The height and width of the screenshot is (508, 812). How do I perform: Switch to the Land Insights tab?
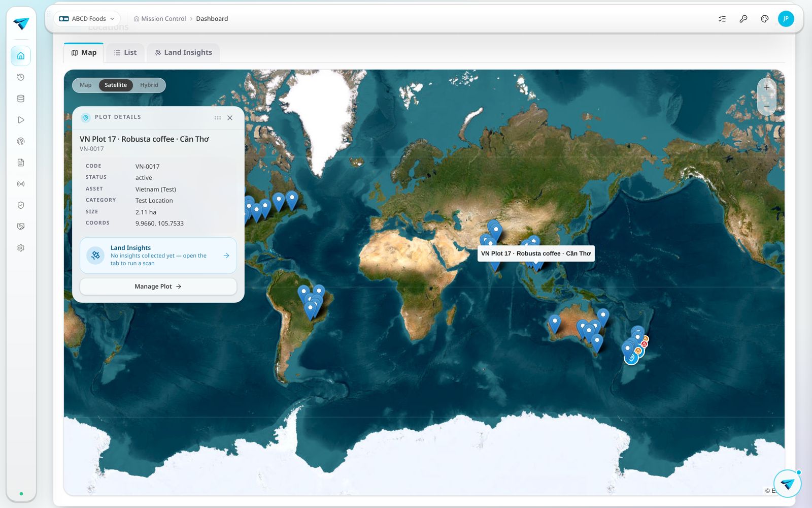183,52
